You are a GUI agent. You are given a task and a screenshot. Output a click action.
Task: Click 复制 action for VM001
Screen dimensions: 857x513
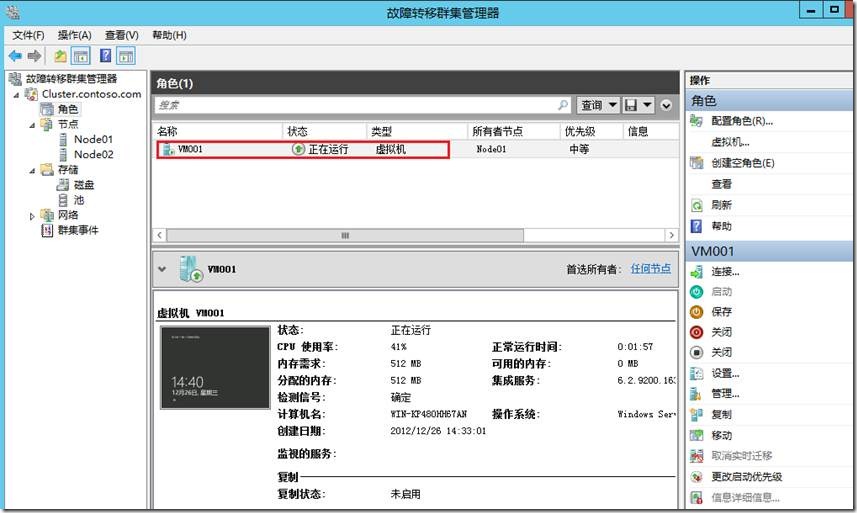(x=721, y=415)
